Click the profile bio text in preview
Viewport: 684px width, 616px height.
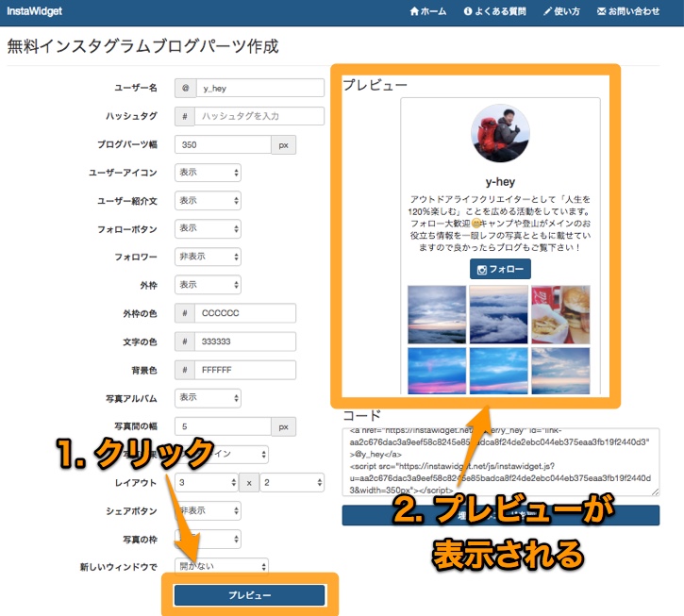click(x=500, y=224)
